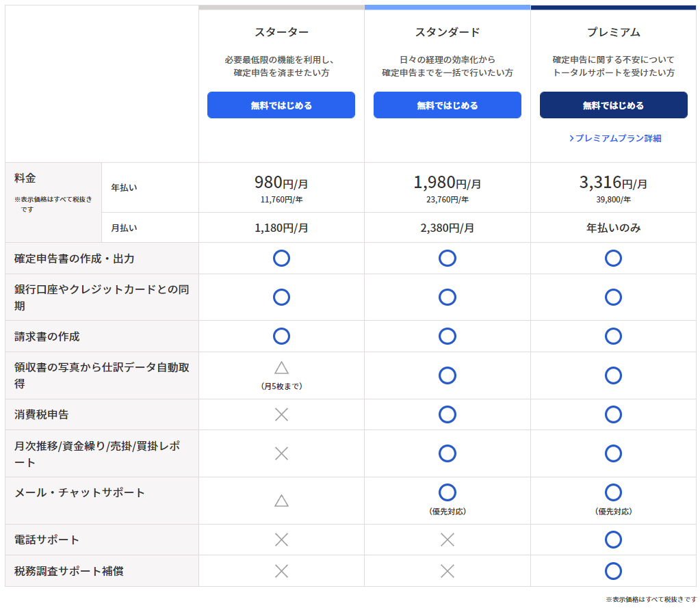The image size is (700, 608).
Task: Click Starter cross in 月次推移 report row
Action: (281, 453)
